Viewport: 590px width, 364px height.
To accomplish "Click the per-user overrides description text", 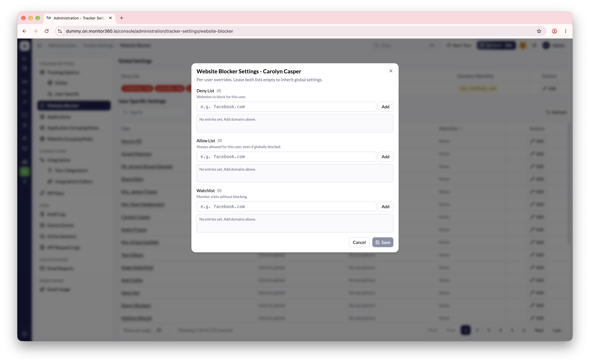I will (259, 80).
